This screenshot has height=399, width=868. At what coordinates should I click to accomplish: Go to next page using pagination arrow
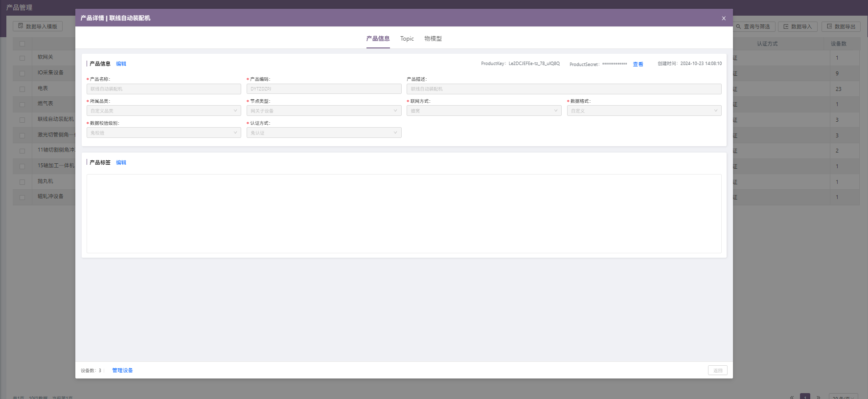pyautogui.click(x=818, y=397)
